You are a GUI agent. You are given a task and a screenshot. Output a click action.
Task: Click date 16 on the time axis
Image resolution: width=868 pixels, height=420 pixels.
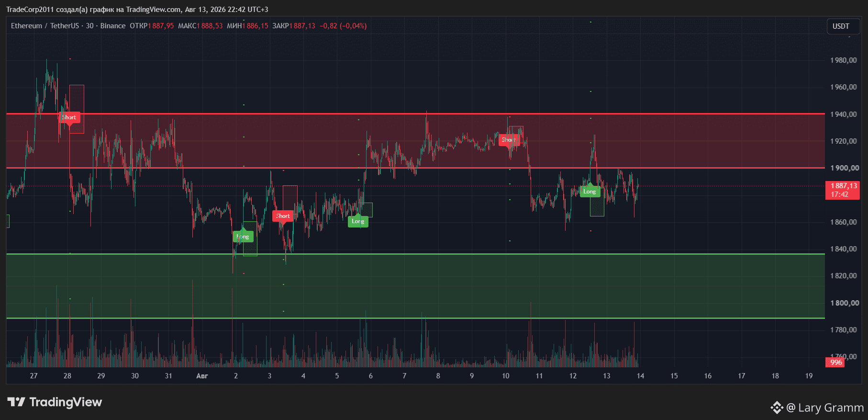pos(708,376)
